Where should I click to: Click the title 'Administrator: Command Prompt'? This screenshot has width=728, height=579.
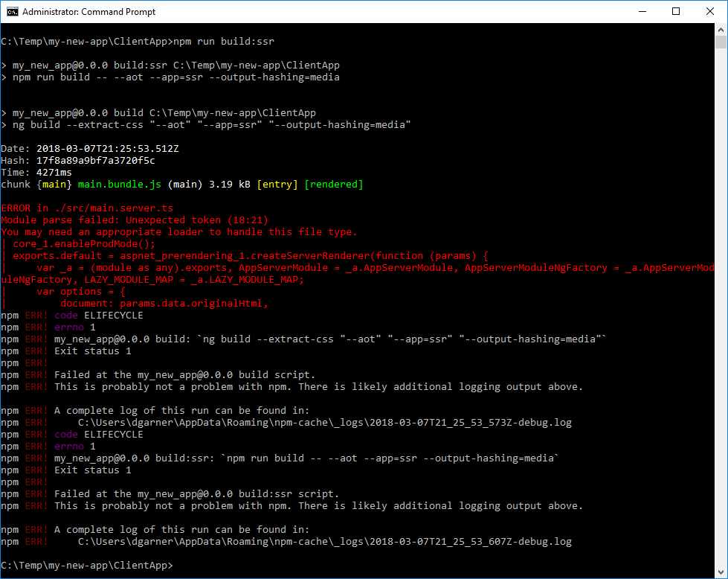(x=88, y=12)
